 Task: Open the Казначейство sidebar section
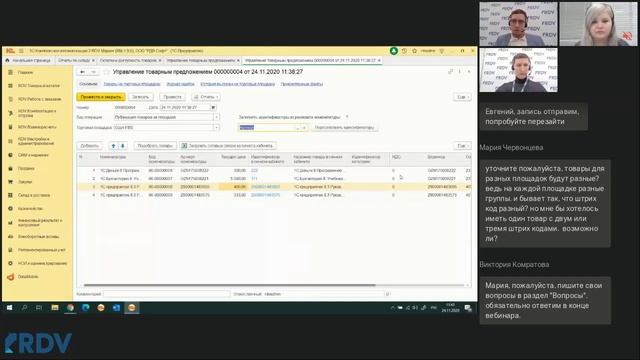(30, 209)
